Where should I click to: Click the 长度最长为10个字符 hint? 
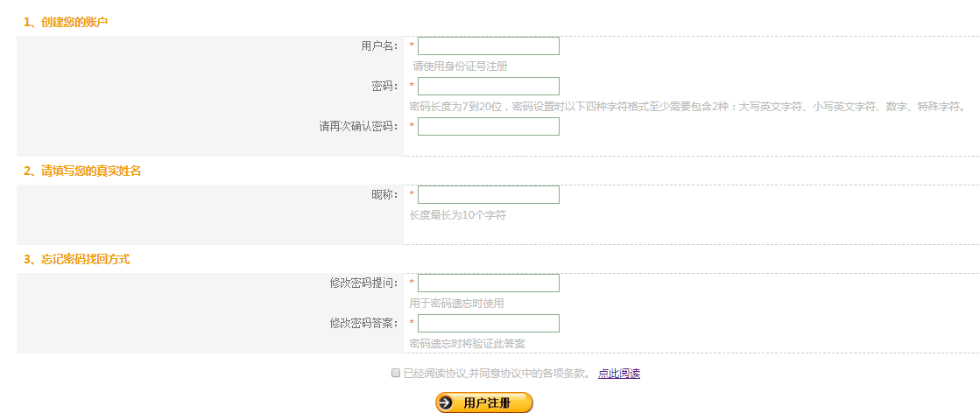coord(457,215)
